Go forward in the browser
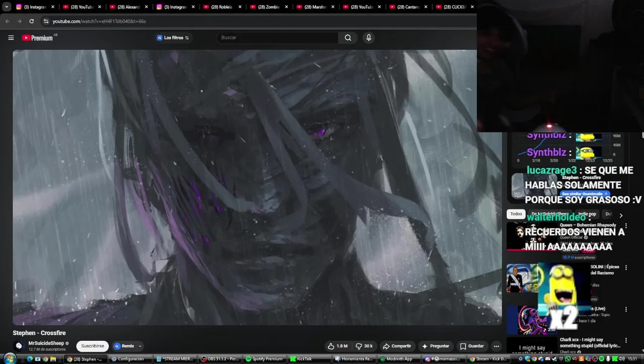 pos(19,21)
